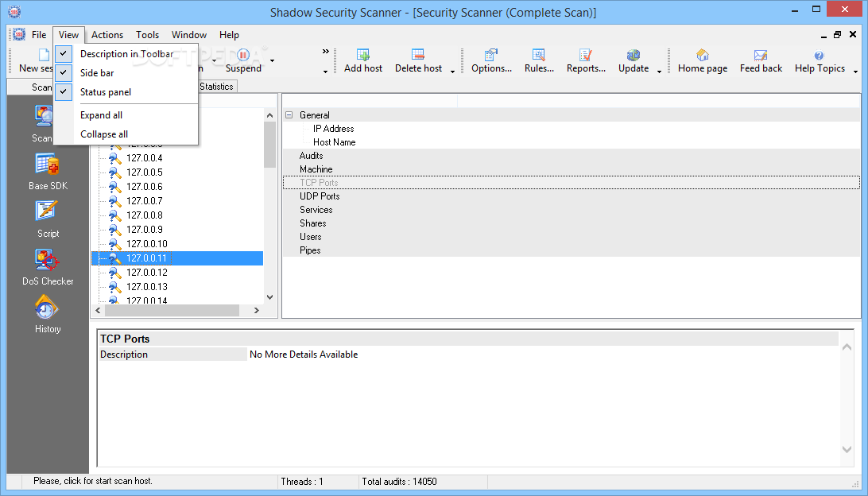Open Options from the toolbar

tap(491, 55)
